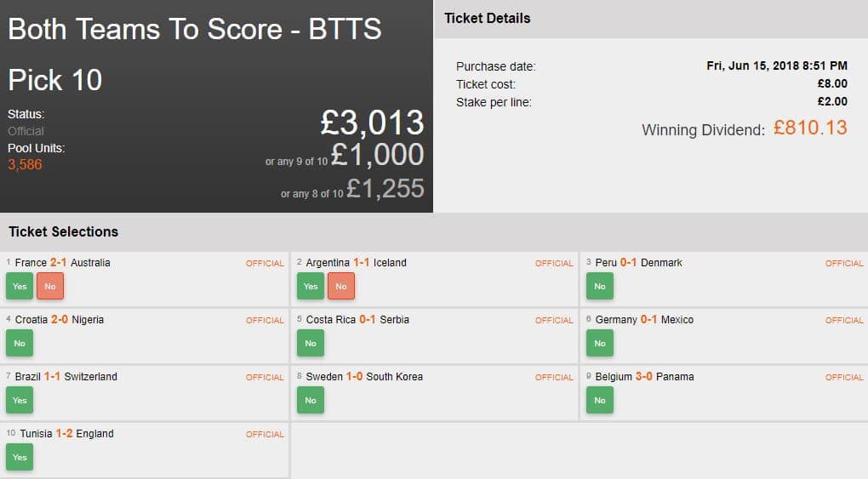Click the Ticket Details section header

[487, 18]
